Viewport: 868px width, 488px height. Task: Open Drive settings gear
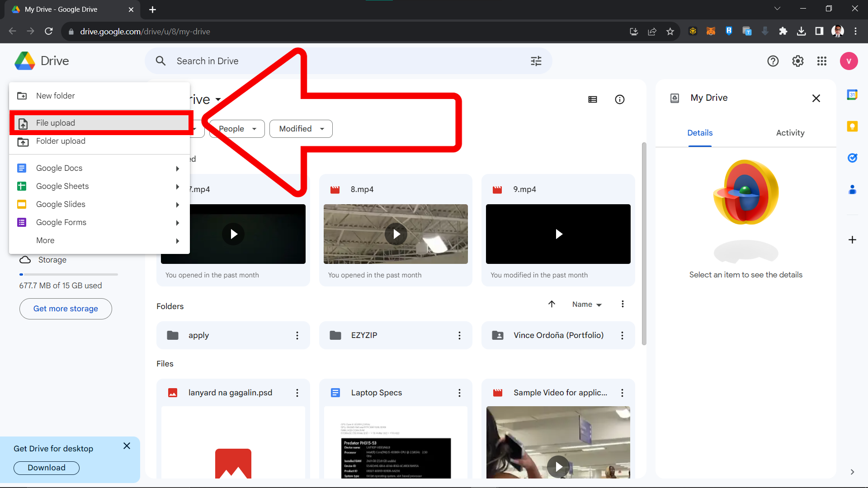tap(797, 61)
